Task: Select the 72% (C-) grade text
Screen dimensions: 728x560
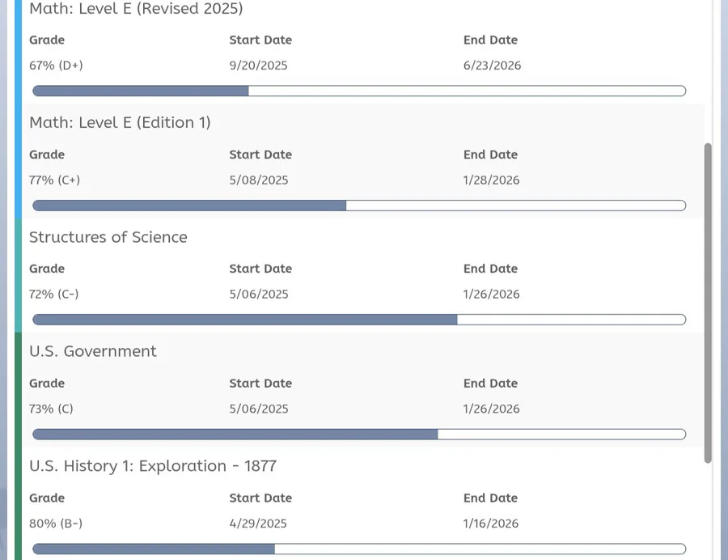Action: (54, 295)
